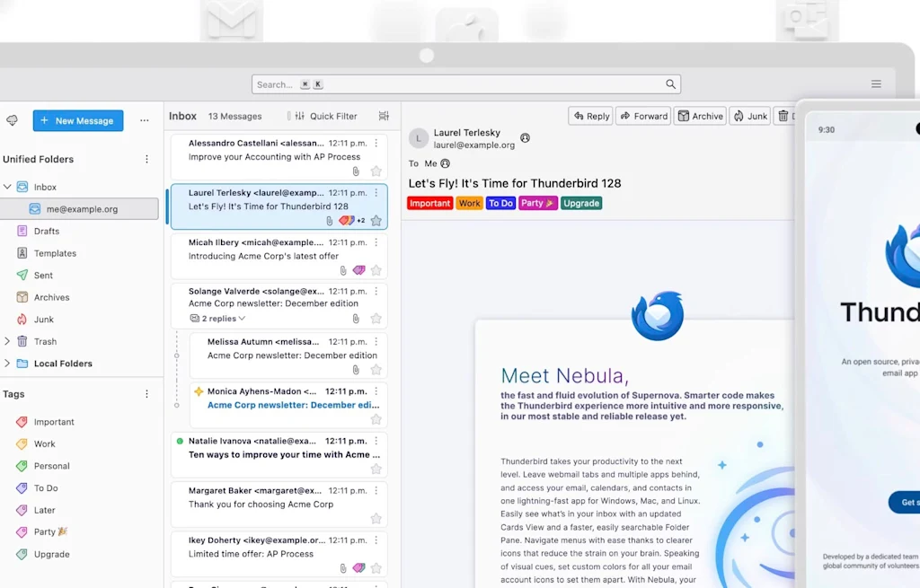Viewport: 920px width, 588px height.
Task: Star the Margaret Baker message
Action: 376,518
